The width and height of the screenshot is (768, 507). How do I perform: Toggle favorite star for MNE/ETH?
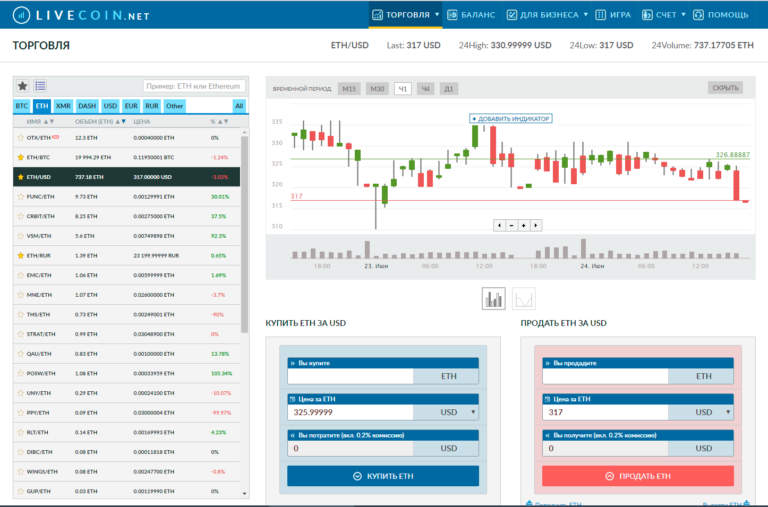click(21, 294)
